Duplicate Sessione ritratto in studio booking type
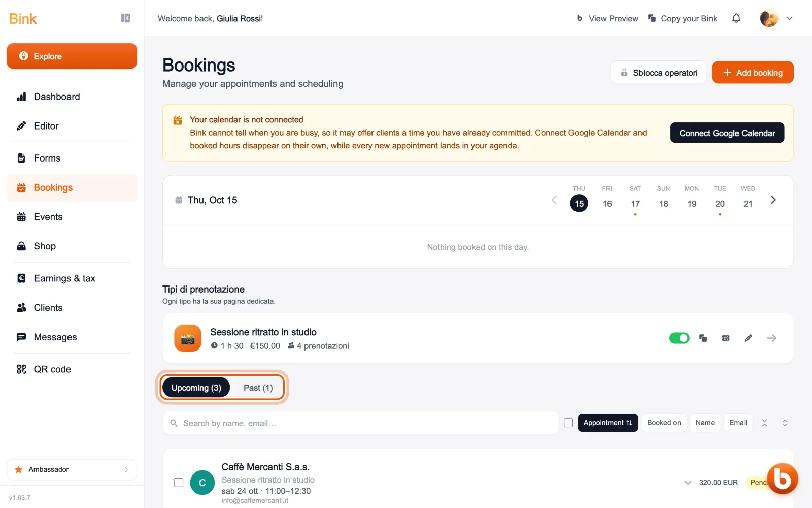The width and height of the screenshot is (812, 508). tap(703, 338)
